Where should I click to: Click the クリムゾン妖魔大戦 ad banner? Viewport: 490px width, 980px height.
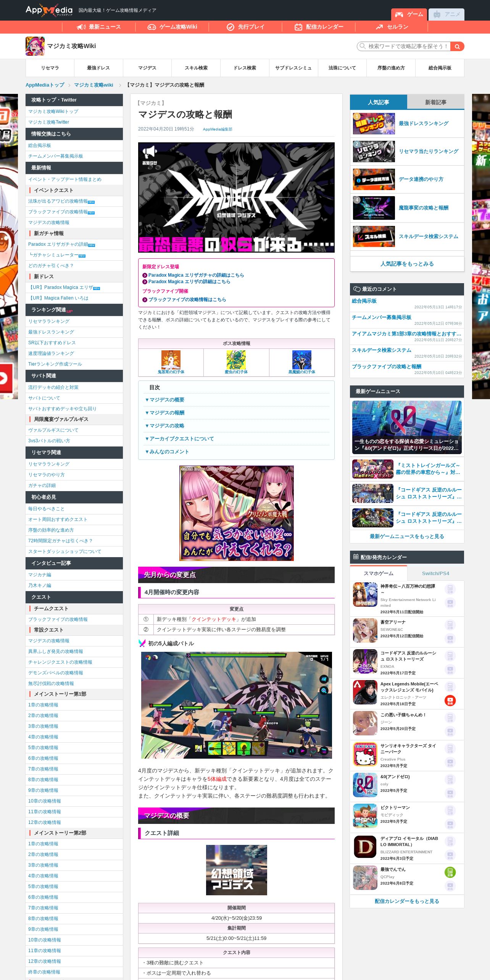click(x=236, y=513)
